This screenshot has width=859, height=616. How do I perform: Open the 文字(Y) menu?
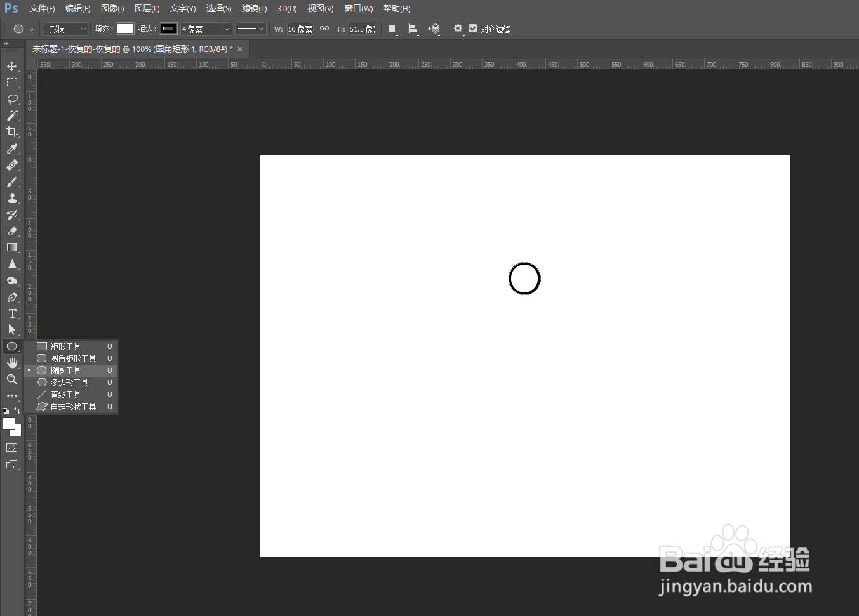[x=183, y=9]
